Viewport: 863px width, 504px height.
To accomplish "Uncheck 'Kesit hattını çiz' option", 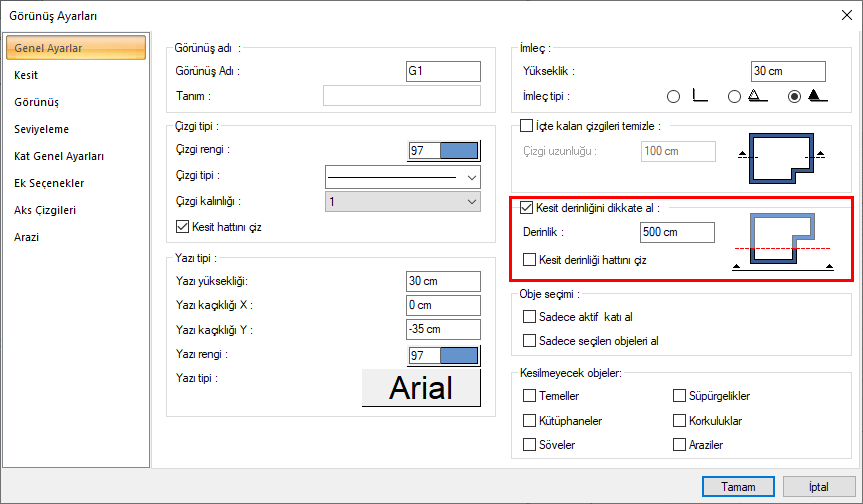I will tap(182, 227).
